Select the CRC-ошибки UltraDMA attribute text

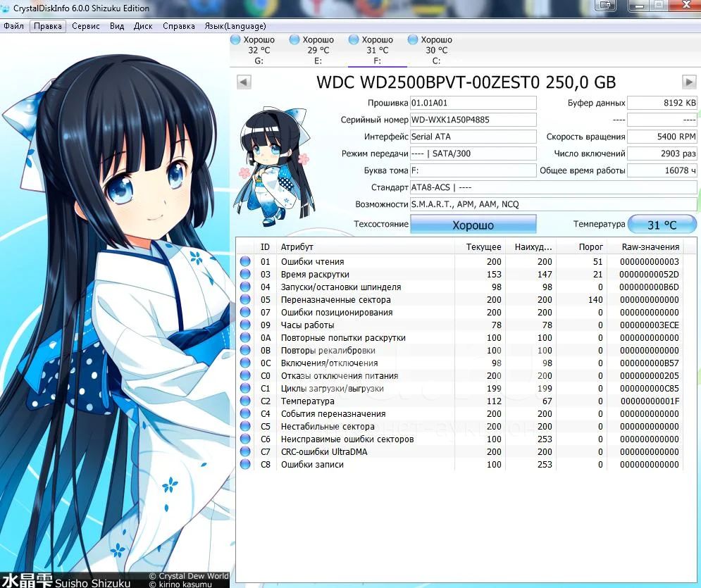[324, 451]
